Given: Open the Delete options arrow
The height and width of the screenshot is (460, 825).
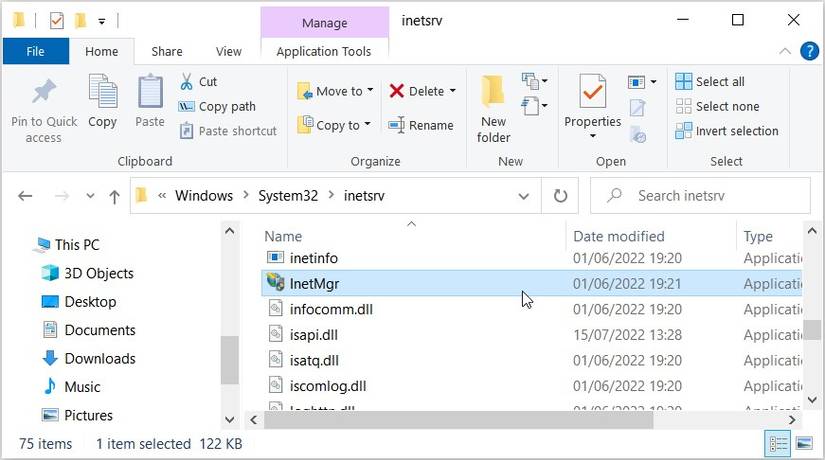Looking at the screenshot, I should point(452,91).
